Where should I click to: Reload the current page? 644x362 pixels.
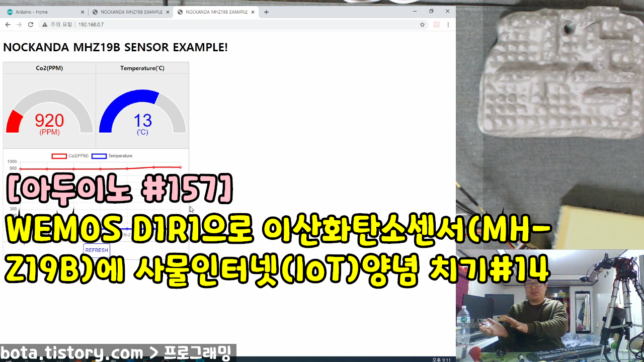(x=31, y=24)
